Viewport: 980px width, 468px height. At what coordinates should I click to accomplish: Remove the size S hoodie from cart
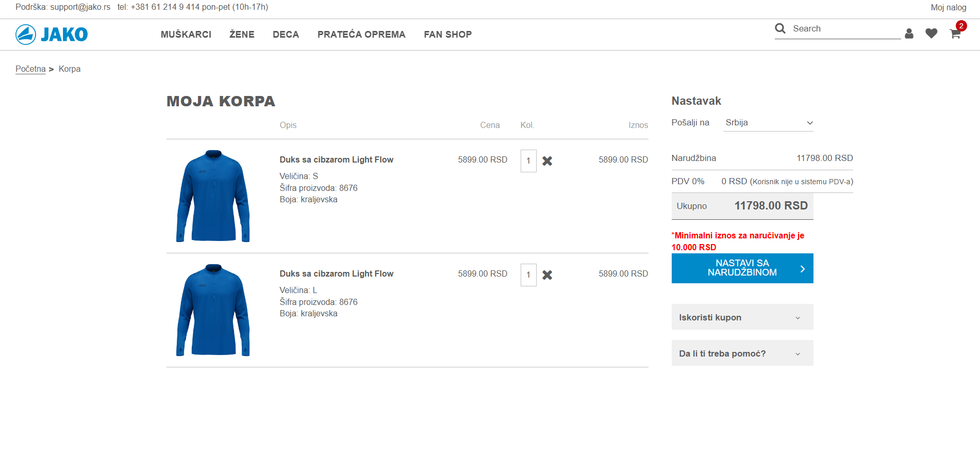tap(547, 161)
